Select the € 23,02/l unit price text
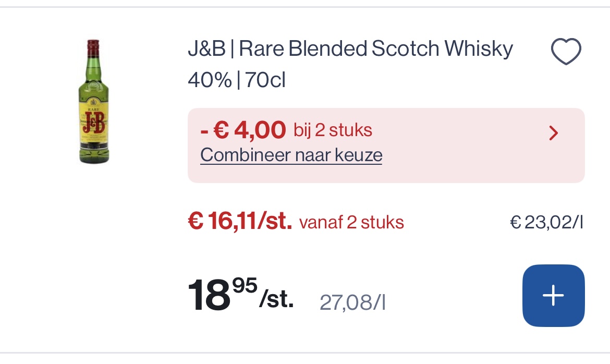This screenshot has height=364, width=610. (x=546, y=222)
